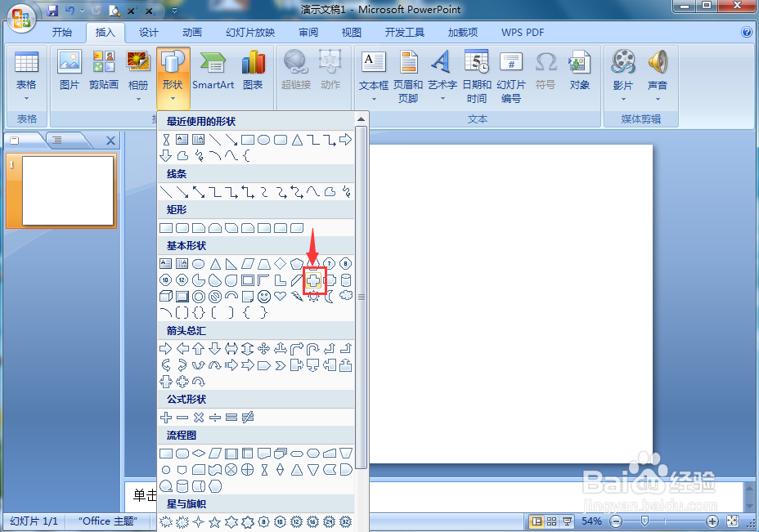Select the down arrow in recently used shapes
The width and height of the screenshot is (759, 532).
[165, 156]
